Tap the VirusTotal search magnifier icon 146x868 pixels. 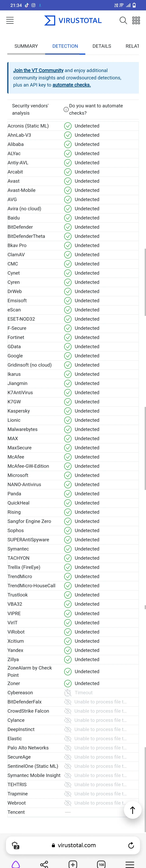click(123, 21)
